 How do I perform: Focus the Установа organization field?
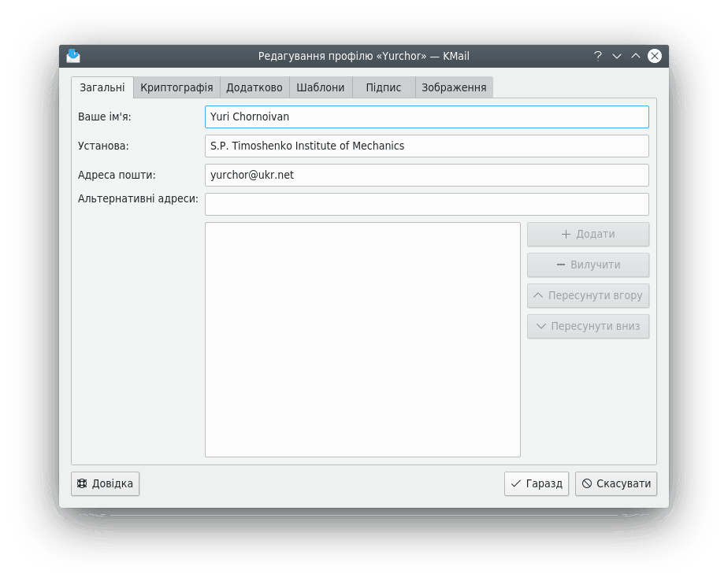tap(426, 146)
